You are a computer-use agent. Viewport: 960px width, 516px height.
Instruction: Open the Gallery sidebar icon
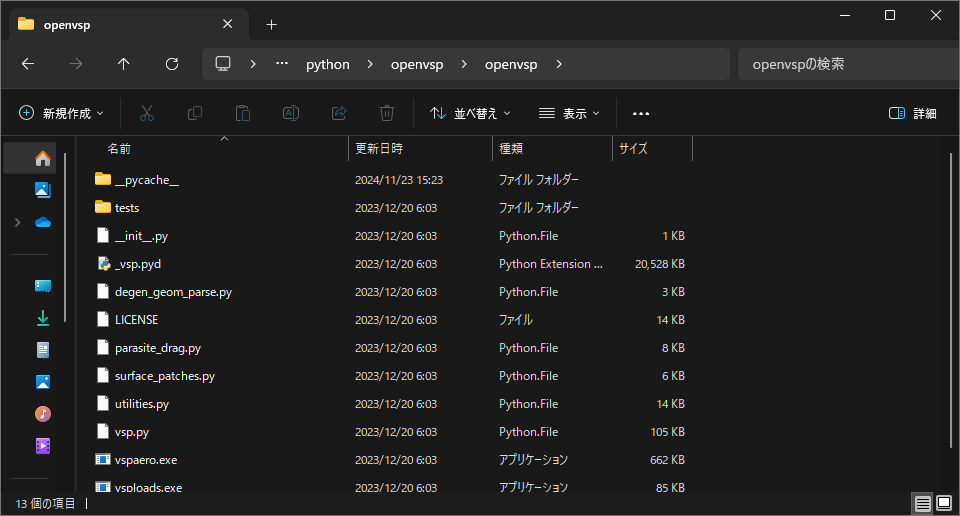tap(42, 190)
